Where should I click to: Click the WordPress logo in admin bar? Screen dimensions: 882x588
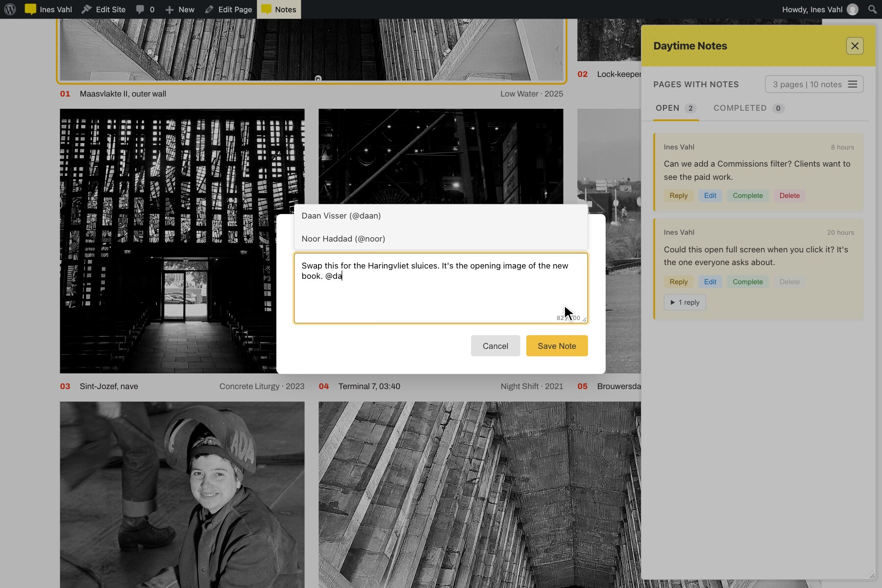click(10, 9)
